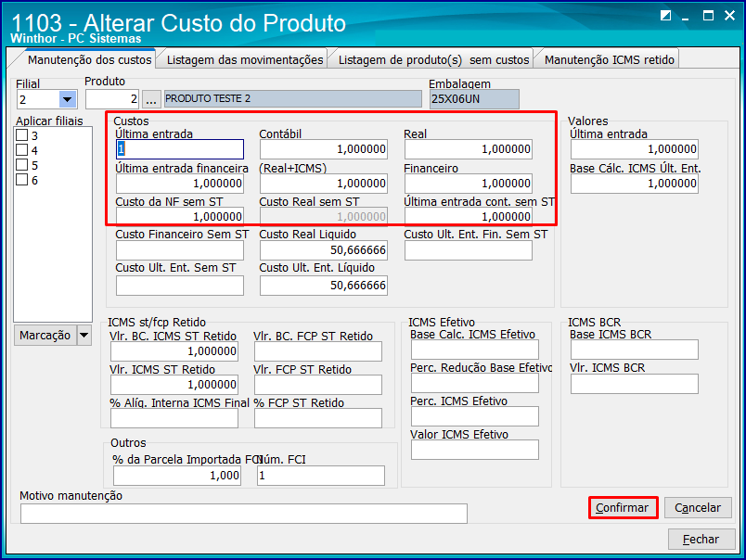Click the Marcação button
The height and width of the screenshot is (560, 746).
click(x=45, y=335)
